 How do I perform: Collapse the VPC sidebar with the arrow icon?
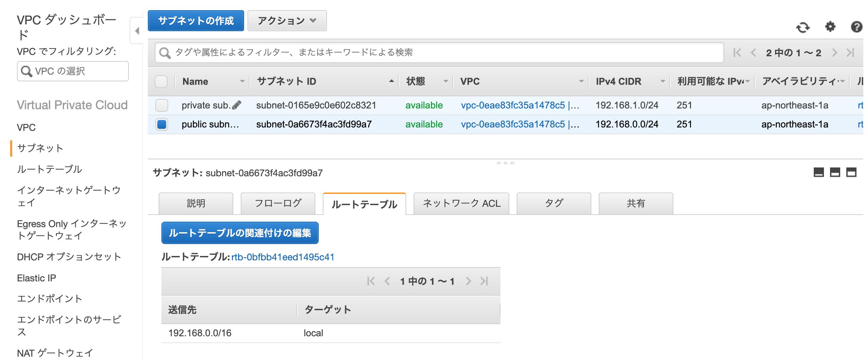(x=137, y=31)
